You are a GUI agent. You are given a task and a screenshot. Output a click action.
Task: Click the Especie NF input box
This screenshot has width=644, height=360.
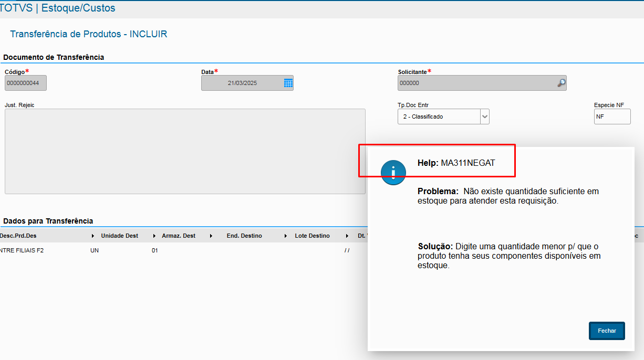[612, 117]
